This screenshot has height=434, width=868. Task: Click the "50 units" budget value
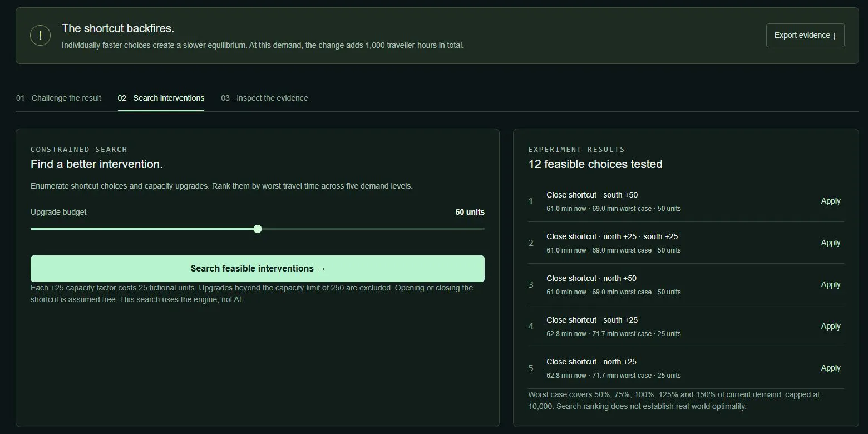click(x=470, y=212)
